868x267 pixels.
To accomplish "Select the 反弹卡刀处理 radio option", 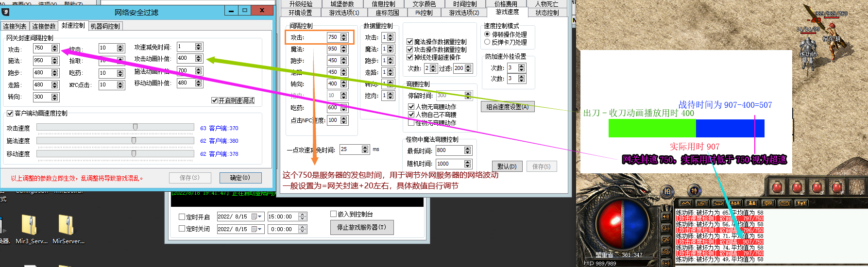I will pyautogui.click(x=487, y=42).
